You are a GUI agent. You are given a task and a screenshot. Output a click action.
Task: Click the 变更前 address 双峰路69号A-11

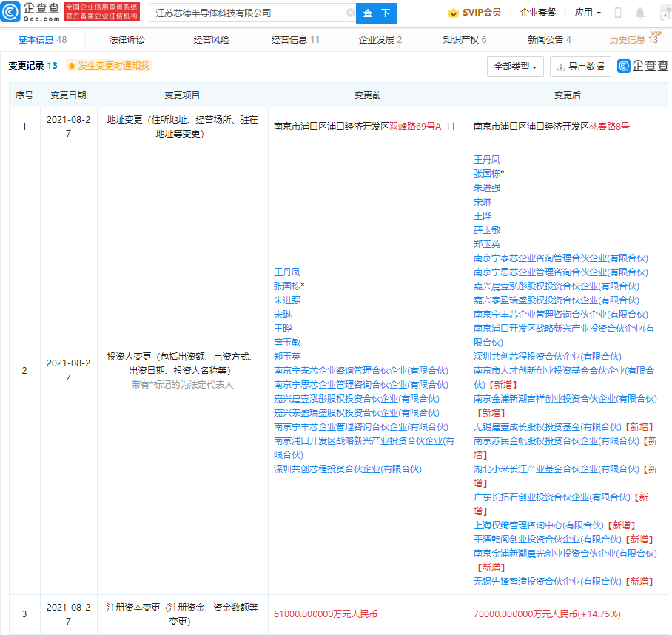click(422, 127)
